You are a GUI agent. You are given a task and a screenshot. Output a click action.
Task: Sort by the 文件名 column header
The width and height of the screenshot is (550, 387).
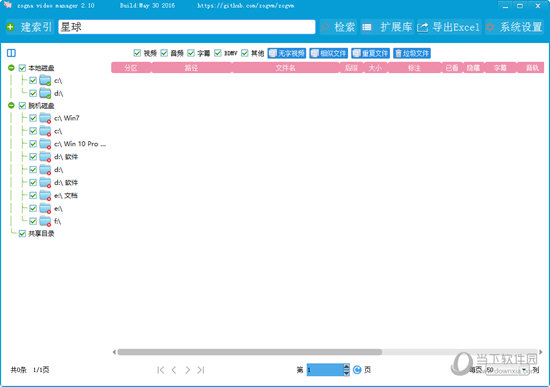tap(286, 68)
